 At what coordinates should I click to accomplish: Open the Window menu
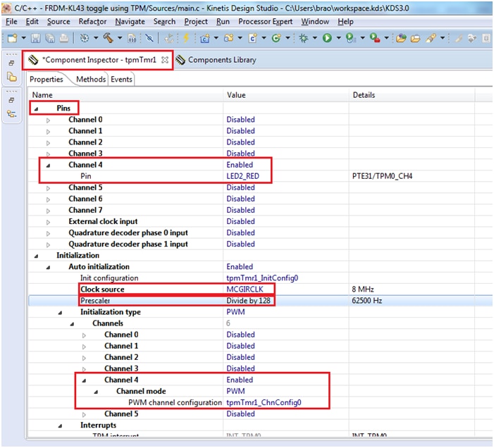pos(315,21)
